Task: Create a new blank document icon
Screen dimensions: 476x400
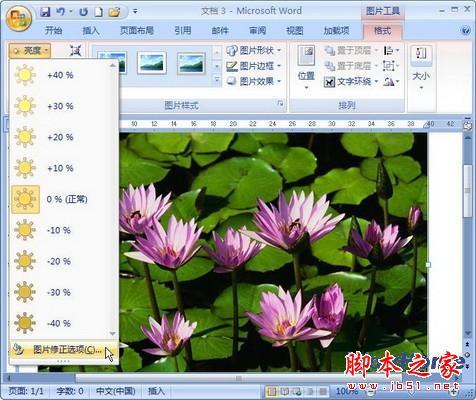Action: click(98, 12)
